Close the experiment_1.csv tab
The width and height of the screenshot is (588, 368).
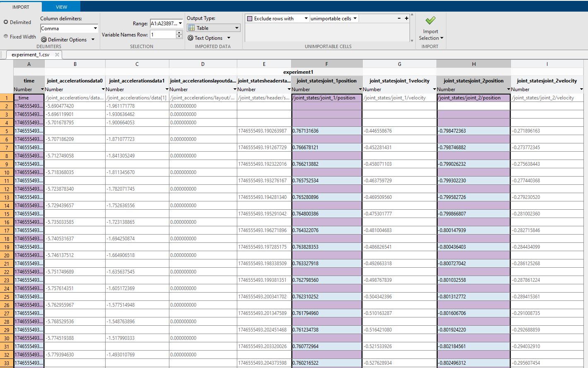[57, 55]
